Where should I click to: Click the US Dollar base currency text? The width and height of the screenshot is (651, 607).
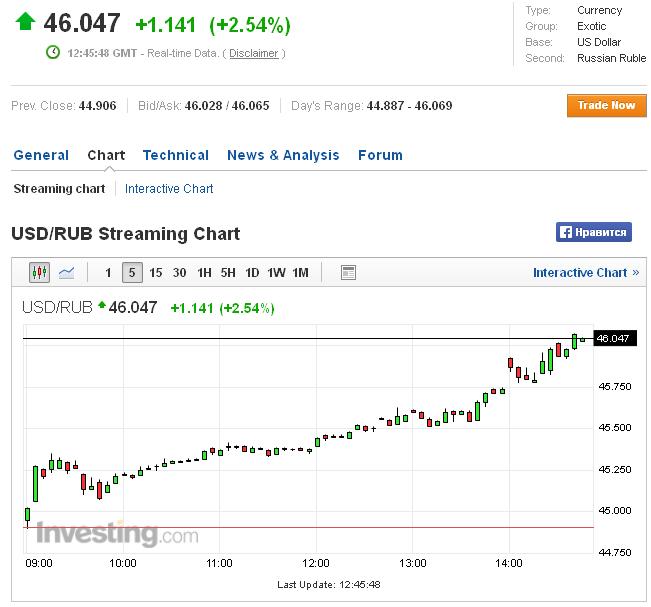599,42
